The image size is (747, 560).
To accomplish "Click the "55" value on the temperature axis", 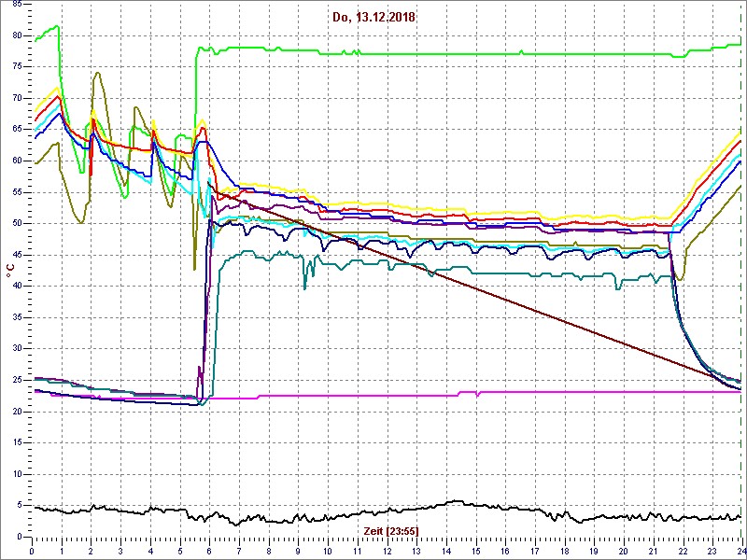I will pos(17,192).
